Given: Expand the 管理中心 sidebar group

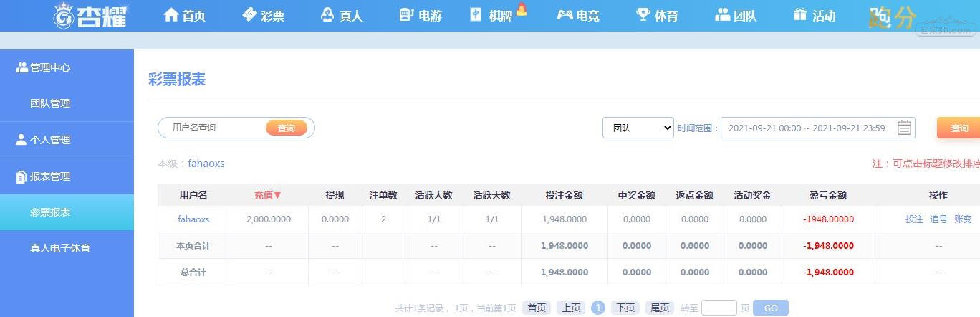Looking at the screenshot, I should coord(67,67).
